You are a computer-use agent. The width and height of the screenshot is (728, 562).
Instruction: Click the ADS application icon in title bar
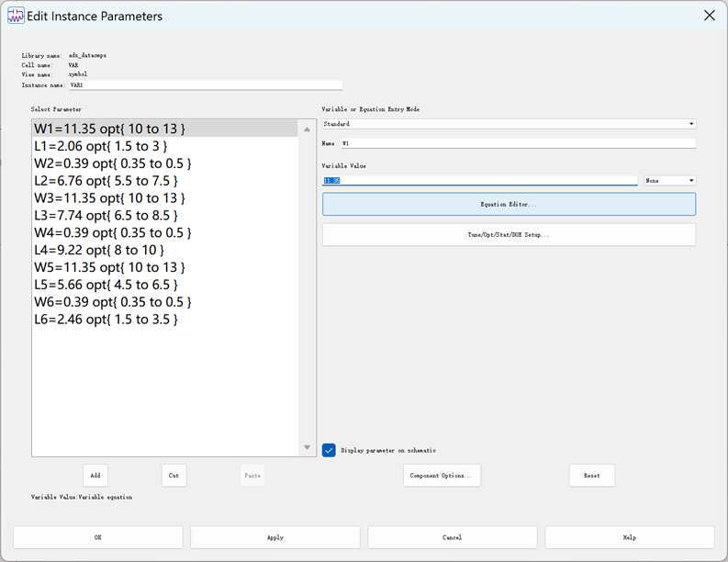(16, 16)
